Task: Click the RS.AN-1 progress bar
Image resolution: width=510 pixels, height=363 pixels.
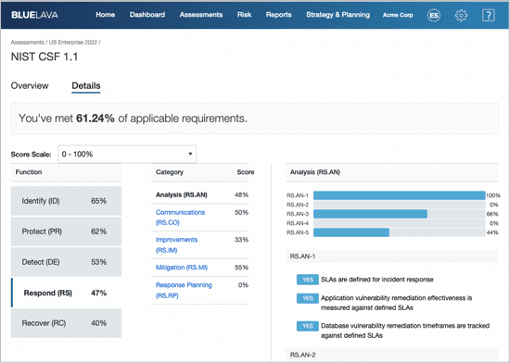Action: point(399,195)
